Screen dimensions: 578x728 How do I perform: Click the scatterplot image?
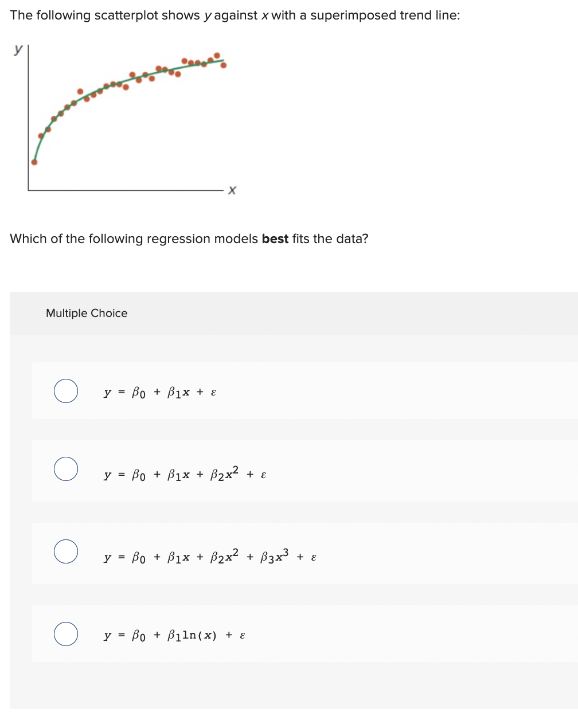click(126, 115)
